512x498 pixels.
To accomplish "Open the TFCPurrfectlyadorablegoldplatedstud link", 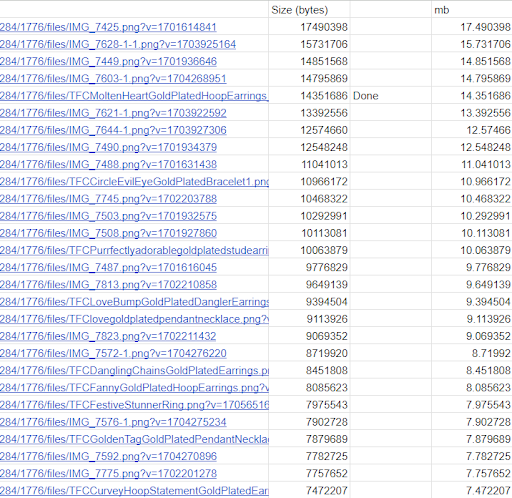I will click(x=134, y=250).
